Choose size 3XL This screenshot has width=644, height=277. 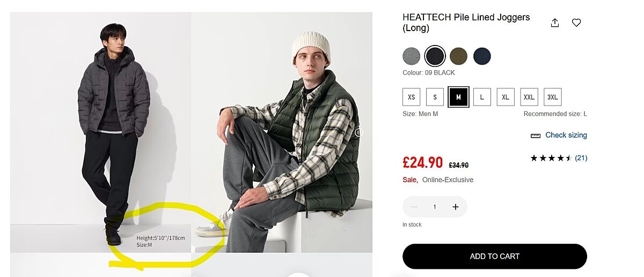552,97
